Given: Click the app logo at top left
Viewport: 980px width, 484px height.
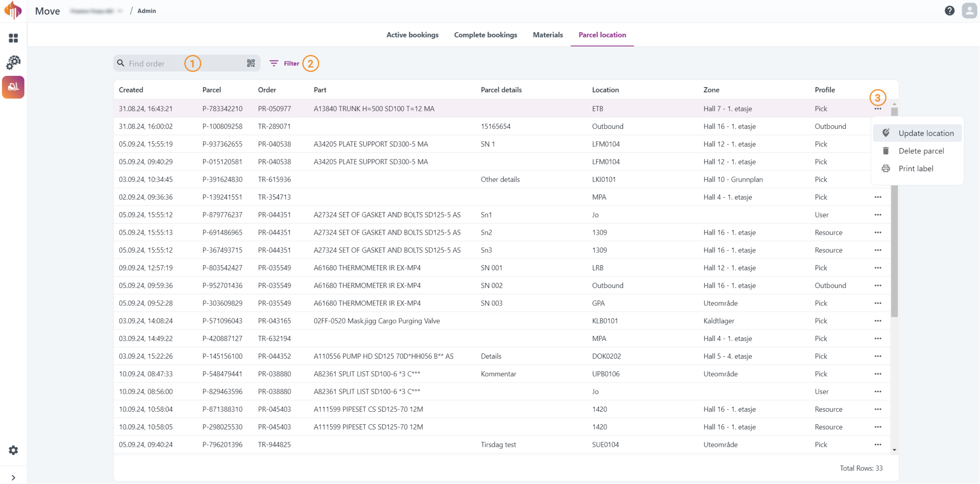Looking at the screenshot, I should [x=13, y=10].
